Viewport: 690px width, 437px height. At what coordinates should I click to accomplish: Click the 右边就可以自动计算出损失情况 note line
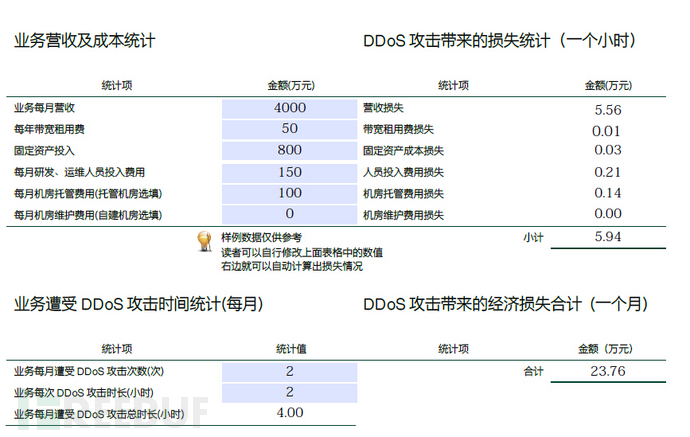[x=292, y=267]
